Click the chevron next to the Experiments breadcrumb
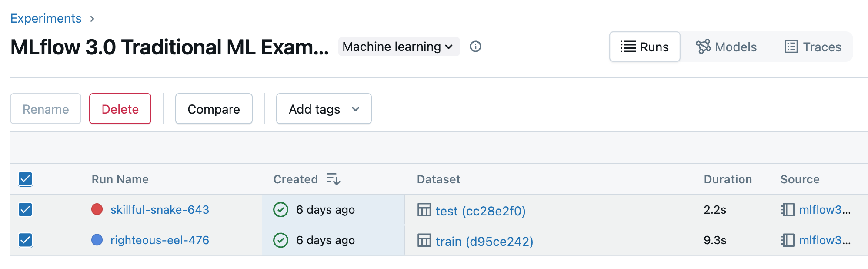 click(92, 19)
